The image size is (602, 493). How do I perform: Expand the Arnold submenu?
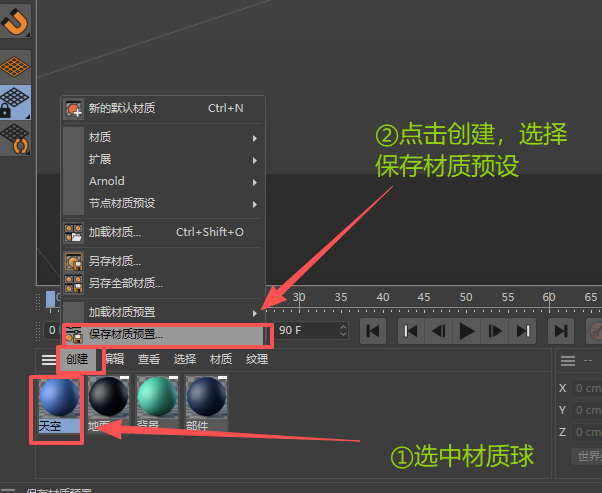[x=163, y=181]
